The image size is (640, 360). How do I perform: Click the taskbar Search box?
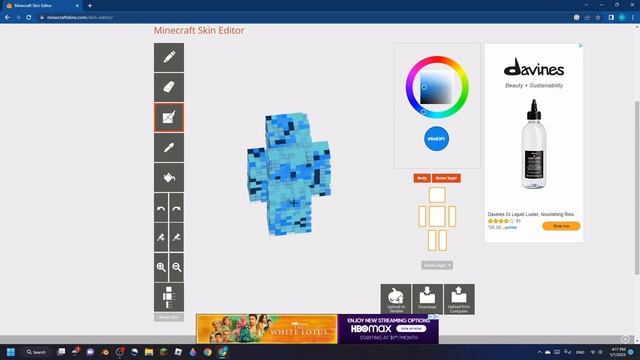pyautogui.click(x=36, y=352)
